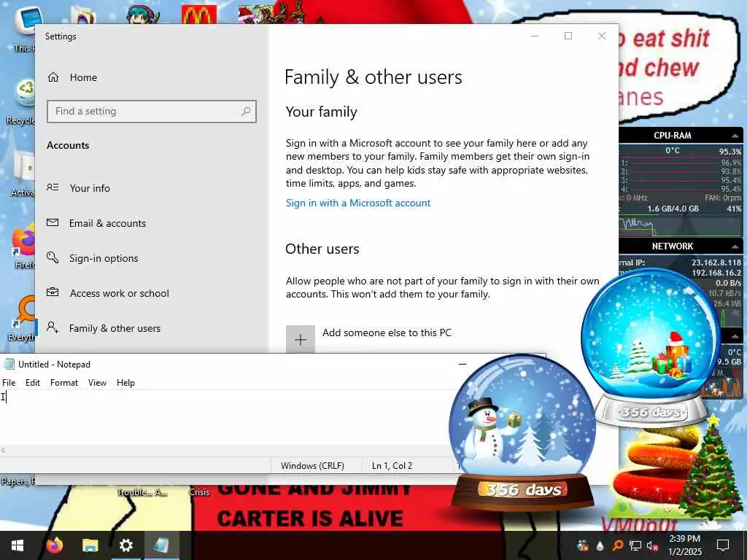Open the Everything search desktop shortcut

point(23,319)
